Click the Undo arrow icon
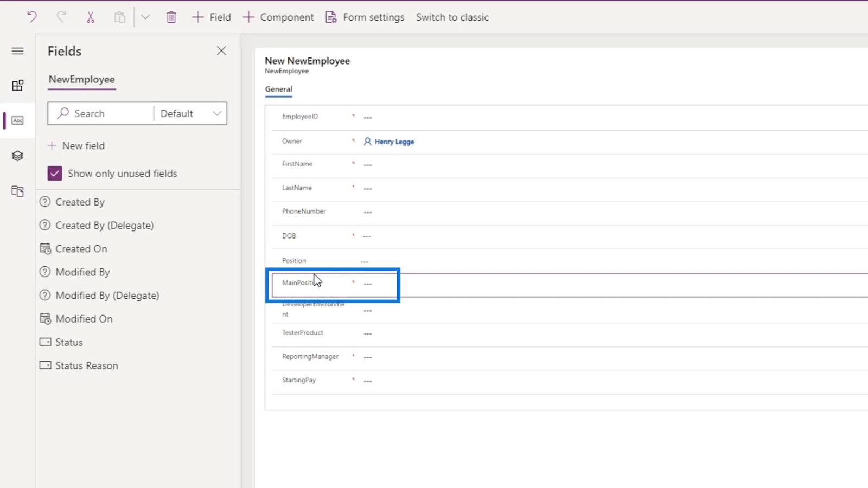868x488 pixels. (x=32, y=17)
